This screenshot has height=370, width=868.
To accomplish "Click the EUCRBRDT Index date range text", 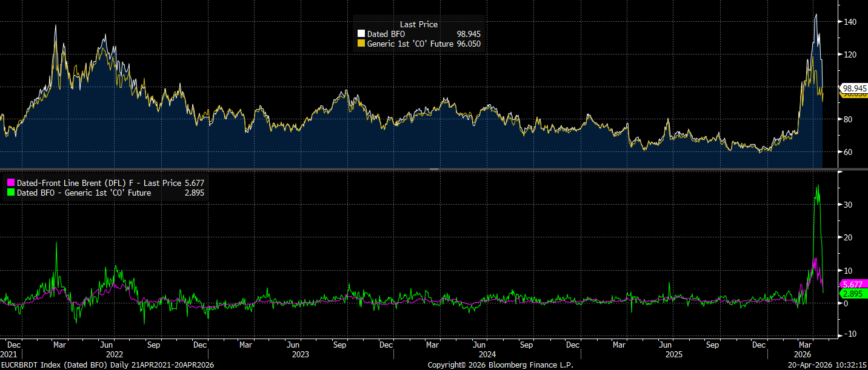I will tap(107, 365).
